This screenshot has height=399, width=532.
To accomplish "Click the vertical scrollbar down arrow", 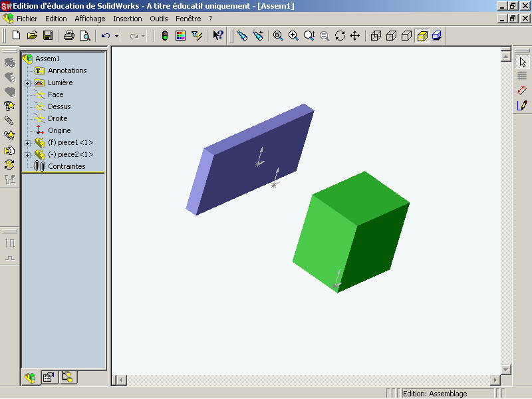I will pos(505,369).
